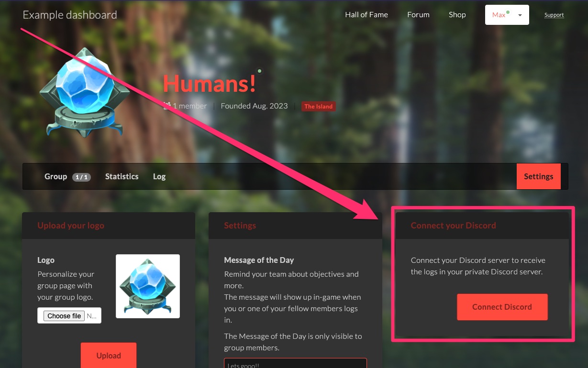Go to the Forum page
This screenshot has width=588, height=368.
point(418,15)
